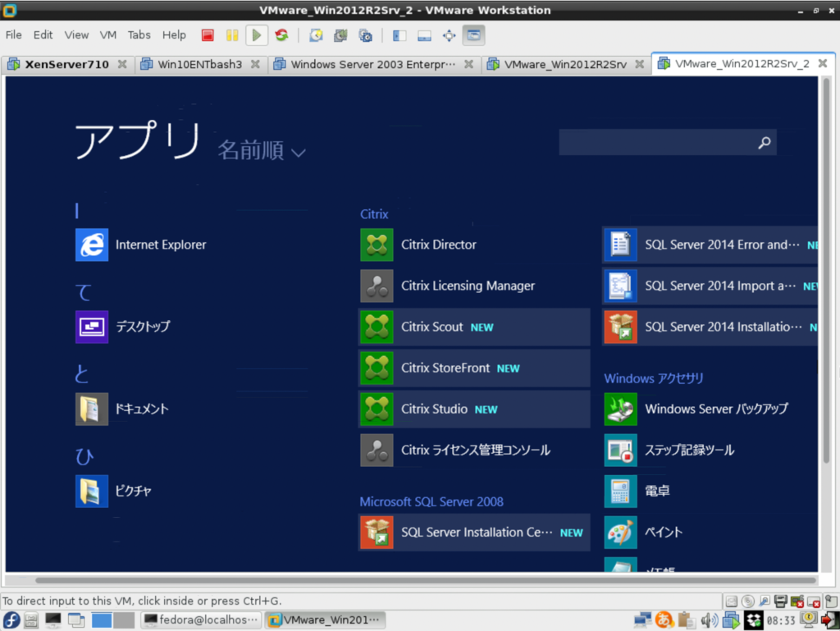The image size is (840, 631).
Task: Click the Windows アクセサリ group header
Action: (x=654, y=379)
